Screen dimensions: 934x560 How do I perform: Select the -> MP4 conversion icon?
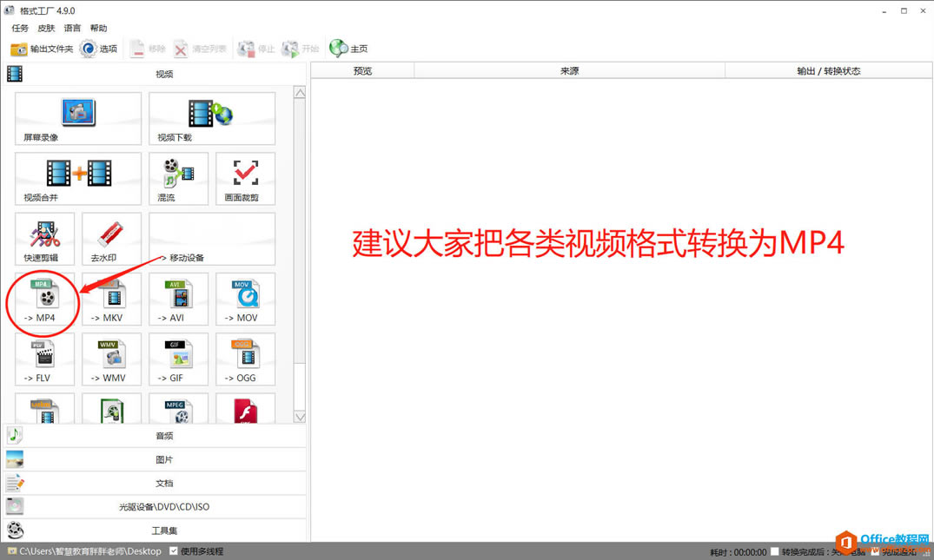click(45, 300)
